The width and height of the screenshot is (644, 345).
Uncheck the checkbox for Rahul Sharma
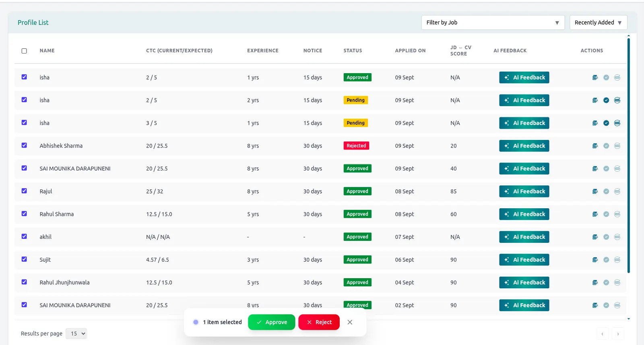click(24, 214)
